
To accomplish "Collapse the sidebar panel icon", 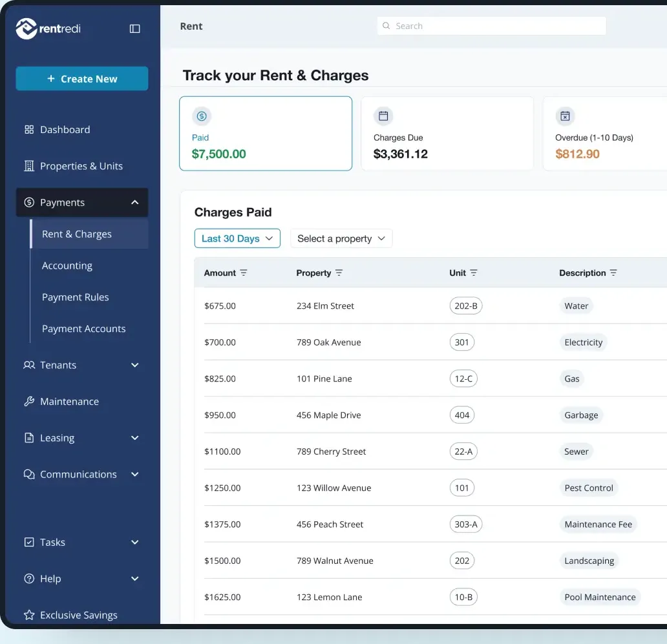I will (135, 28).
